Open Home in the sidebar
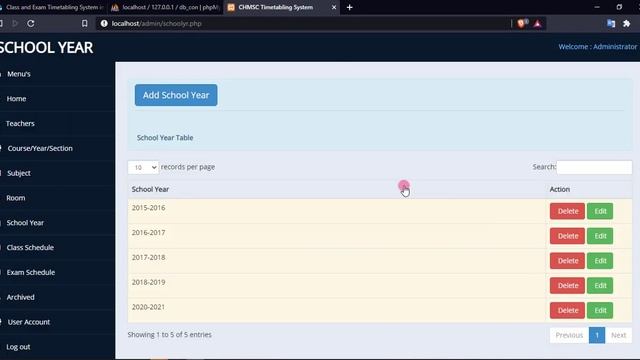This screenshot has width=640, height=360. click(x=16, y=99)
